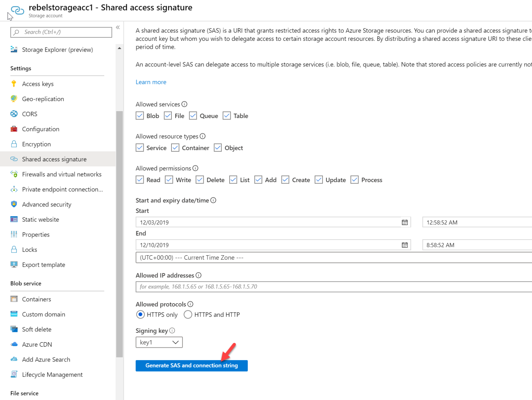Open Azure CDN settings
Image resolution: width=532 pixels, height=400 pixels.
tap(37, 344)
